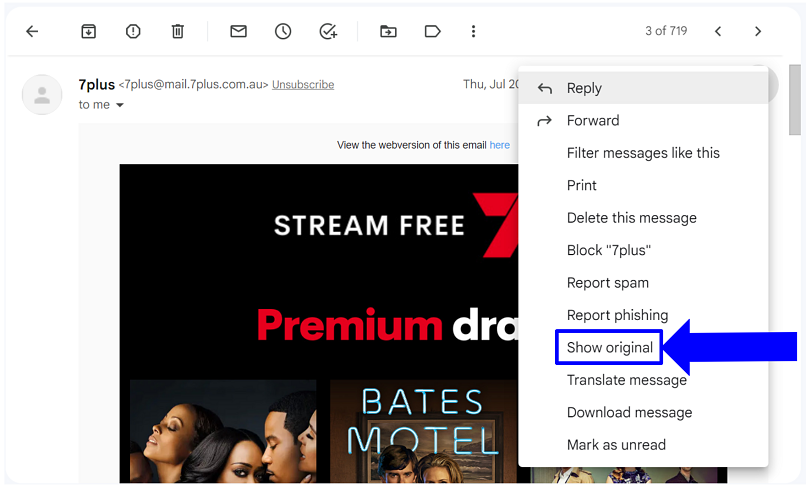Click the vertical scrollbar thumb
This screenshot has height=486, width=806.
click(x=795, y=100)
